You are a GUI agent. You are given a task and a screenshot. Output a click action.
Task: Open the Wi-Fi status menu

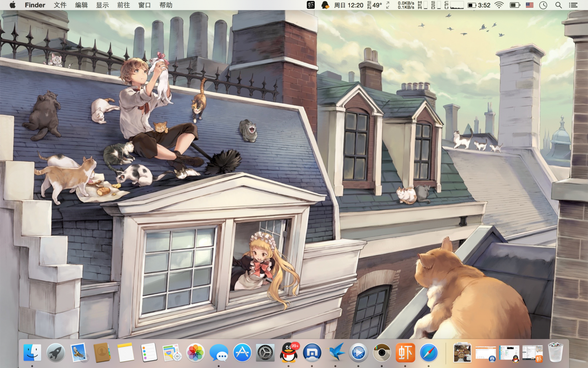coord(499,5)
